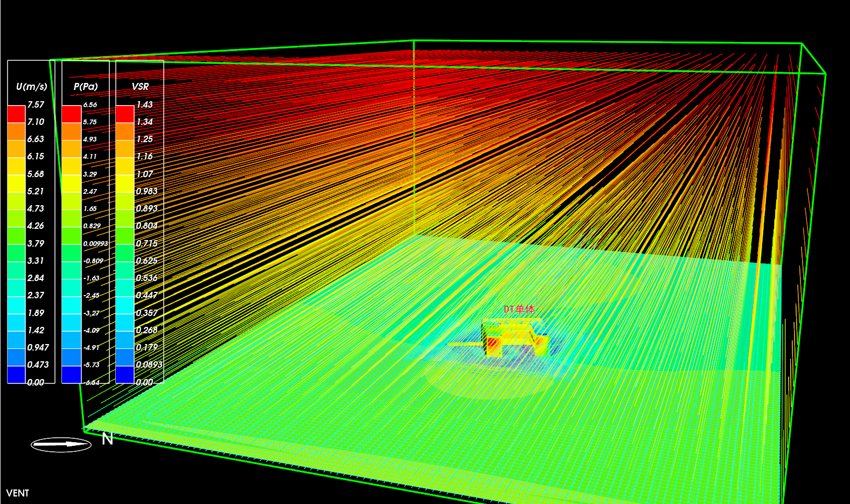Image resolution: width=850 pixels, height=504 pixels.
Task: Select the U(m/s) legend title
Action: coord(31,86)
